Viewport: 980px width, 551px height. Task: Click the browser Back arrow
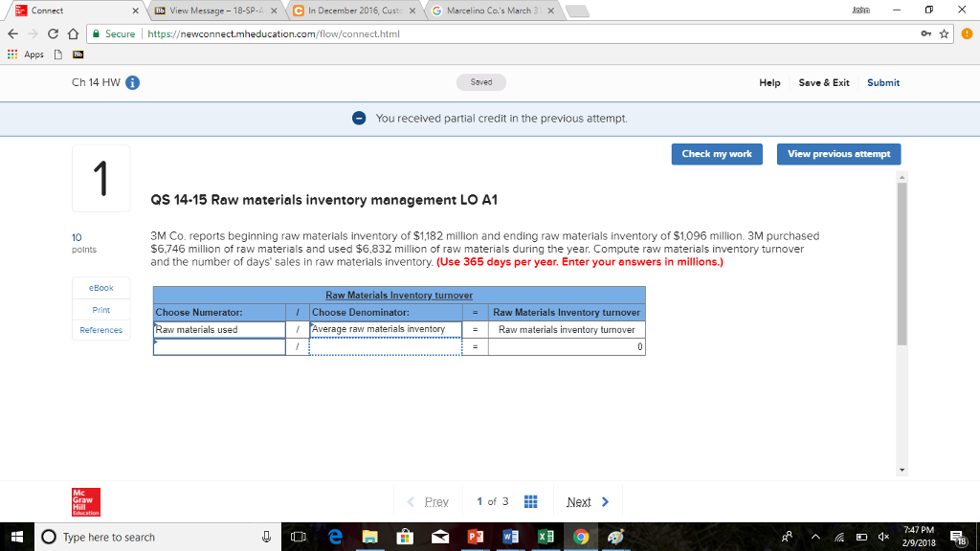(x=13, y=33)
